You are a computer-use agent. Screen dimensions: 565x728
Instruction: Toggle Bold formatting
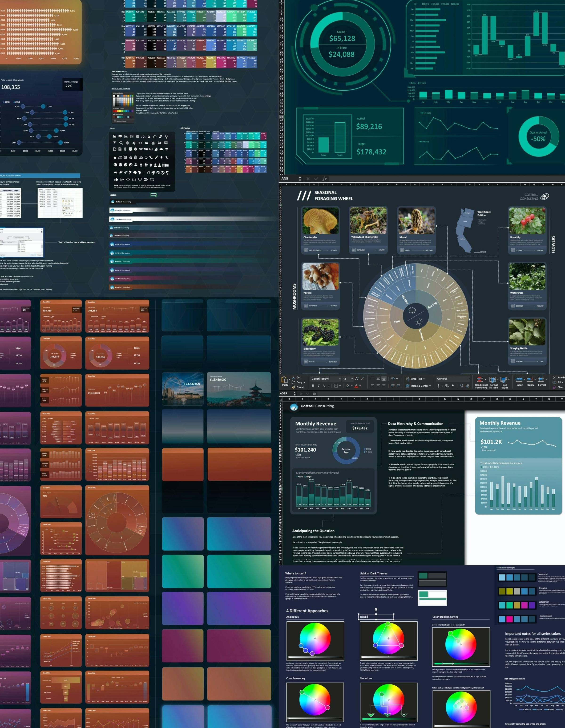[x=313, y=386]
